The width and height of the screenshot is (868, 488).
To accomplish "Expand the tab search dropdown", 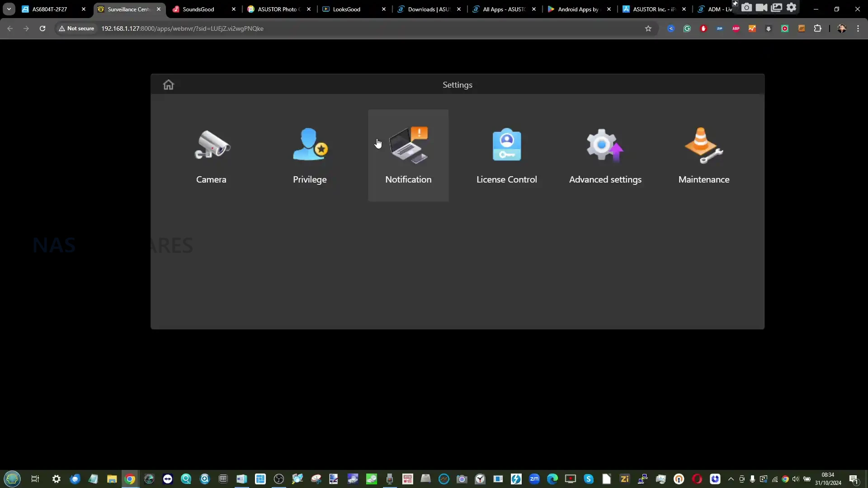I will click(9, 9).
